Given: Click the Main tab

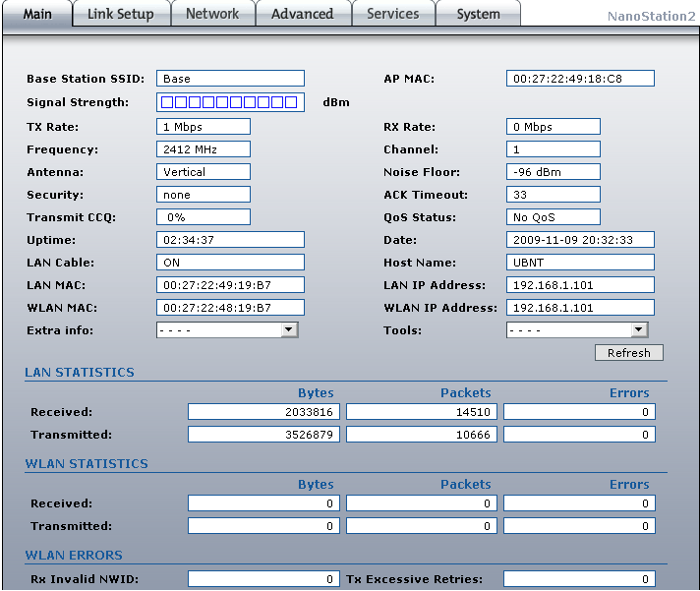Looking at the screenshot, I should 37,14.
